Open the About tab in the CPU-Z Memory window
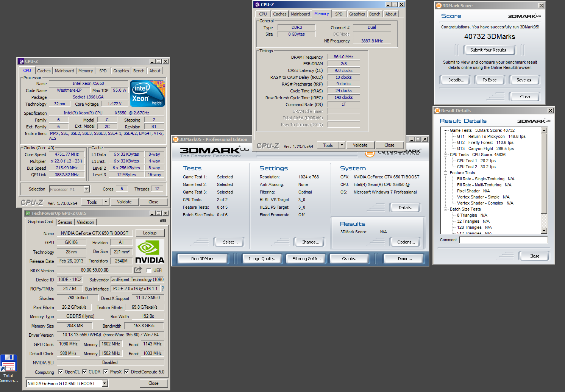This screenshot has width=565, height=392. 391,14
